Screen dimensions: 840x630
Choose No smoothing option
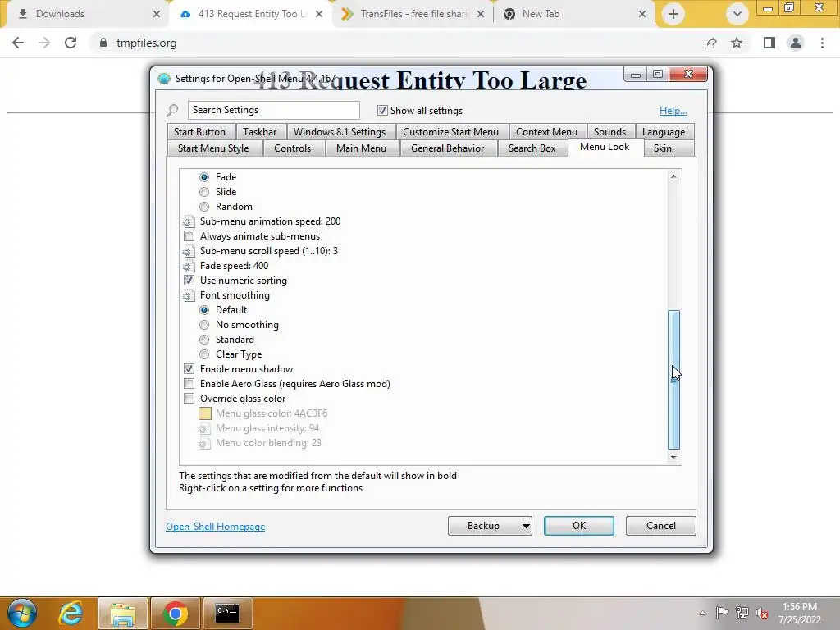click(204, 325)
